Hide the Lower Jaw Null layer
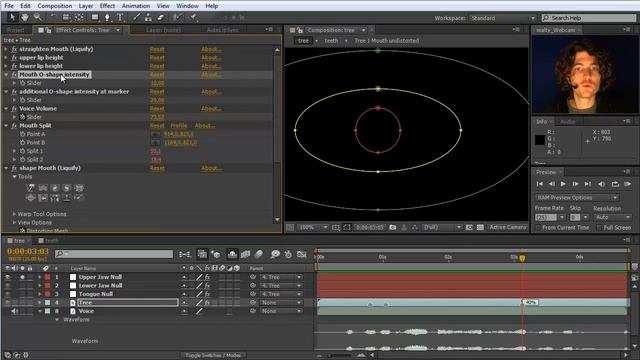Image resolution: width=640 pixels, height=360 pixels. pos(8,286)
